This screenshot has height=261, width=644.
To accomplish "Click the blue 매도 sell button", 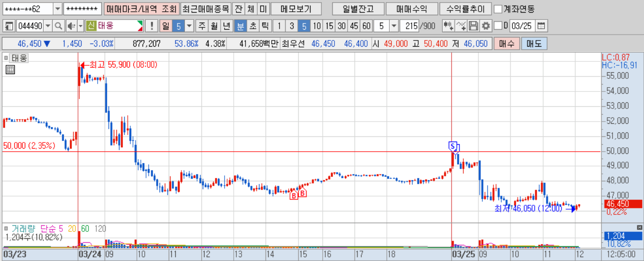I will [534, 44].
